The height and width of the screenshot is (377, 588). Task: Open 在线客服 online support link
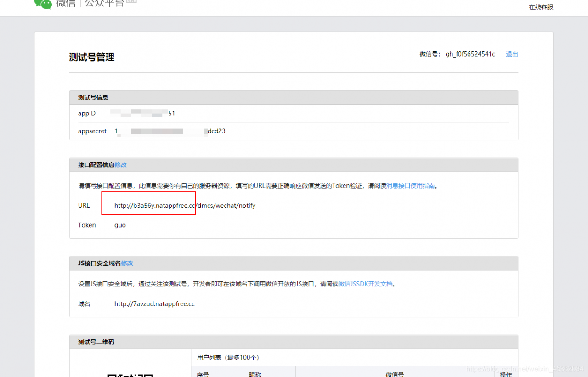tap(541, 7)
